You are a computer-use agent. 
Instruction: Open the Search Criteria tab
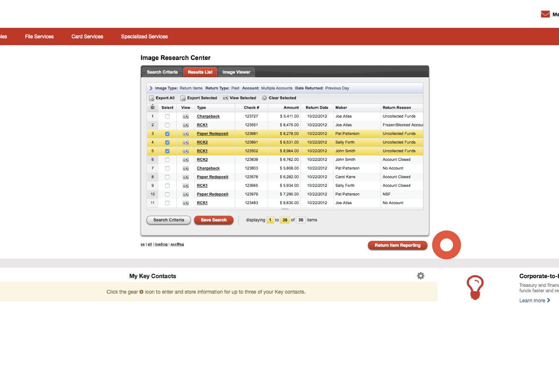162,72
